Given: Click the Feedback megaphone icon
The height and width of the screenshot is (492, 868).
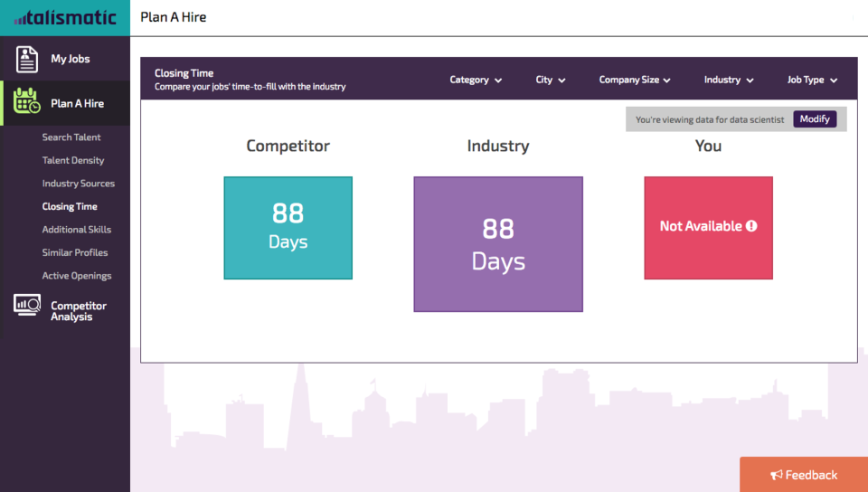Looking at the screenshot, I should coord(777,475).
